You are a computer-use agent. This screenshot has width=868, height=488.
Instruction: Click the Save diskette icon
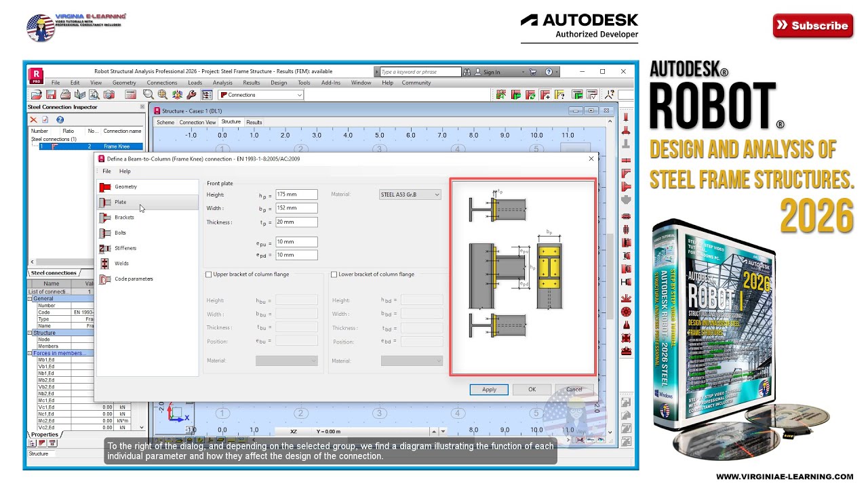click(x=51, y=95)
